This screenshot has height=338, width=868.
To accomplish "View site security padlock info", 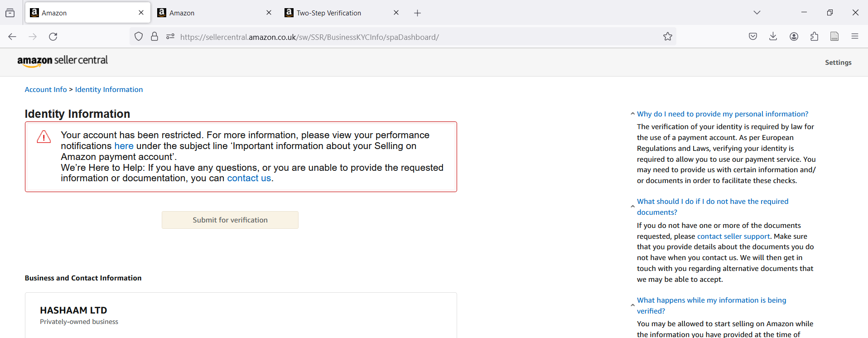I will [154, 37].
